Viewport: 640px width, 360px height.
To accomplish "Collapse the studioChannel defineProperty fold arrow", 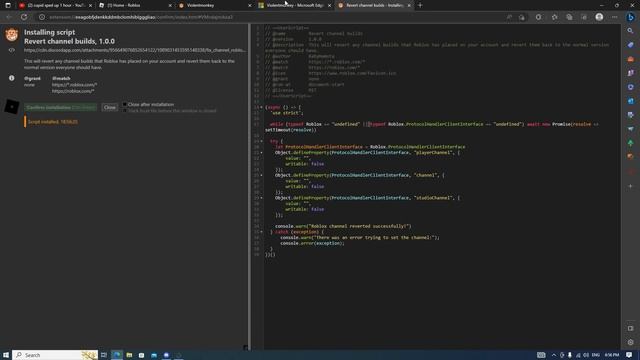I will pos(262,198).
